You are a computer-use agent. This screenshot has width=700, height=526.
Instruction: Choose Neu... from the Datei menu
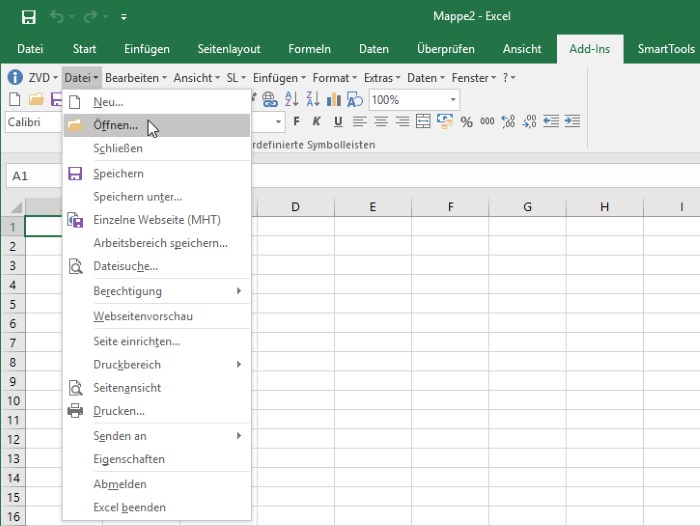tap(157, 102)
